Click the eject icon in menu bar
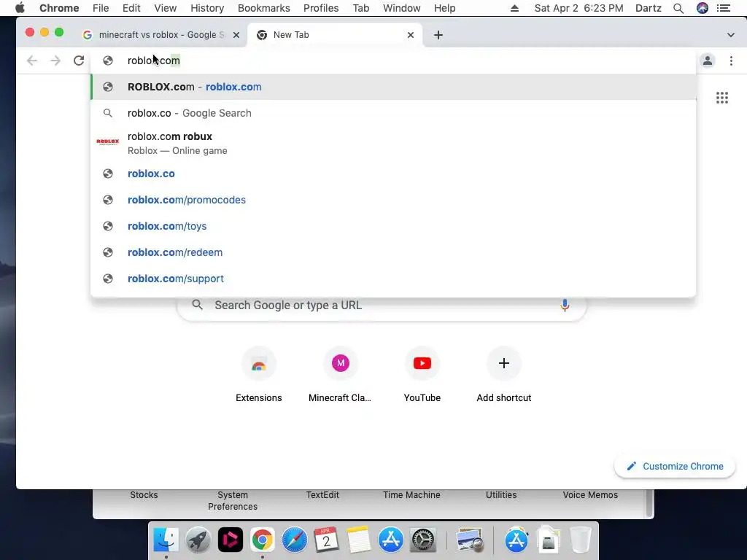This screenshot has height=560, width=747. pyautogui.click(x=514, y=8)
